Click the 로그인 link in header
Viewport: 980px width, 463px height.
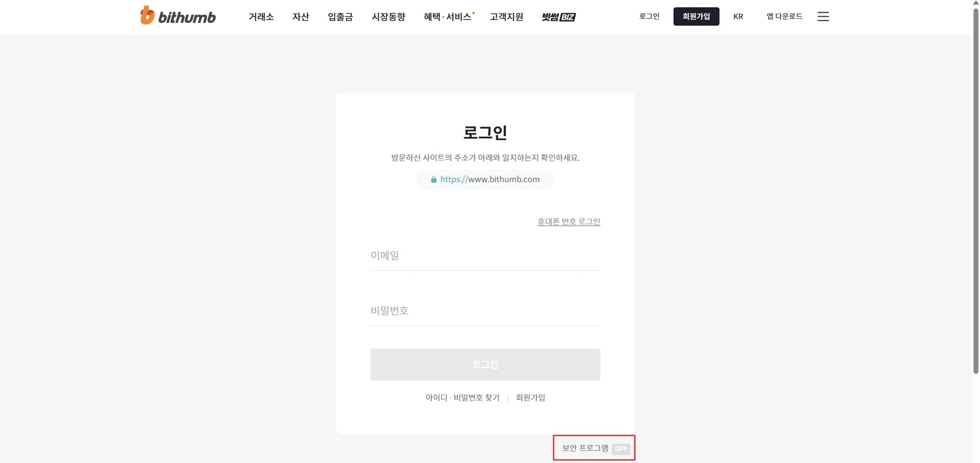point(649,16)
